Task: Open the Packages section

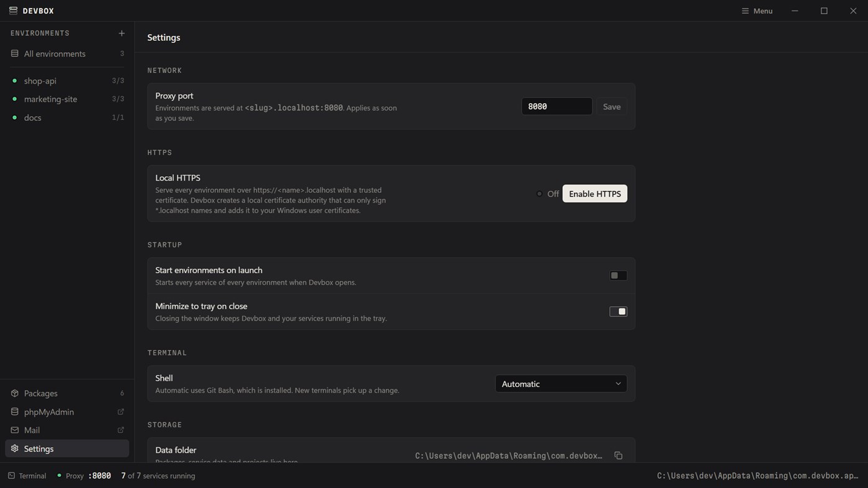Action: point(67,393)
